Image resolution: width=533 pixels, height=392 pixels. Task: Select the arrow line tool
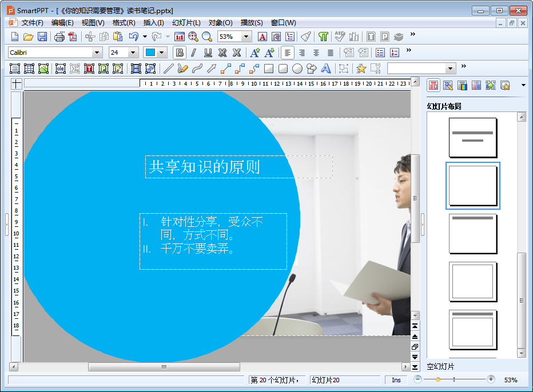pyautogui.click(x=212, y=69)
